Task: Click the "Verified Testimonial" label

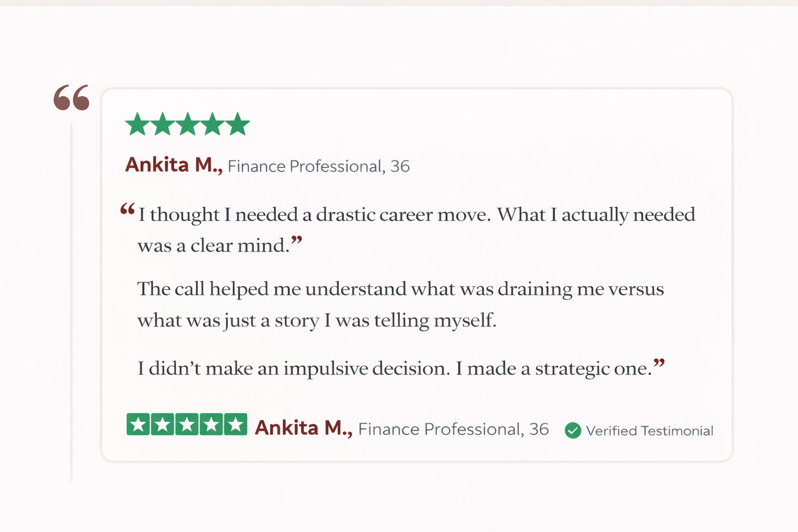Action: click(649, 431)
